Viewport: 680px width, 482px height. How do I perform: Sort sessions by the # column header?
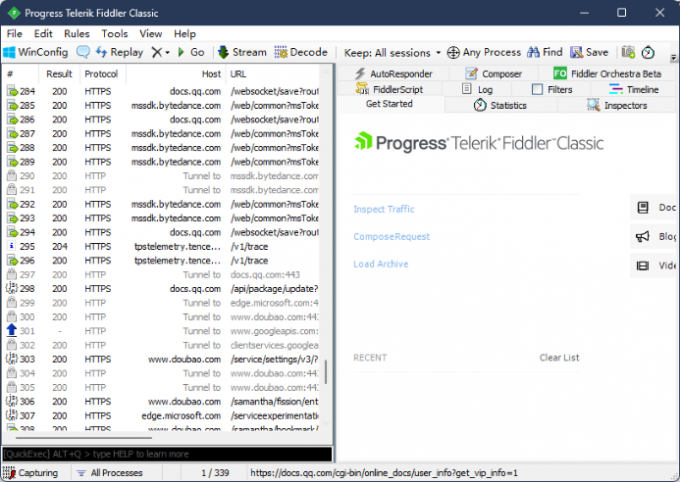tap(20, 74)
